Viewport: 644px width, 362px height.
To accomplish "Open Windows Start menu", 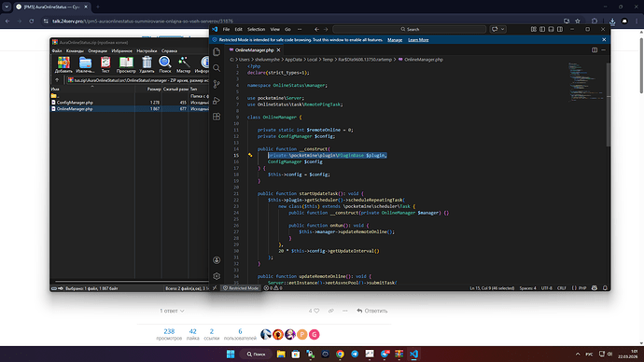I will tap(231, 354).
